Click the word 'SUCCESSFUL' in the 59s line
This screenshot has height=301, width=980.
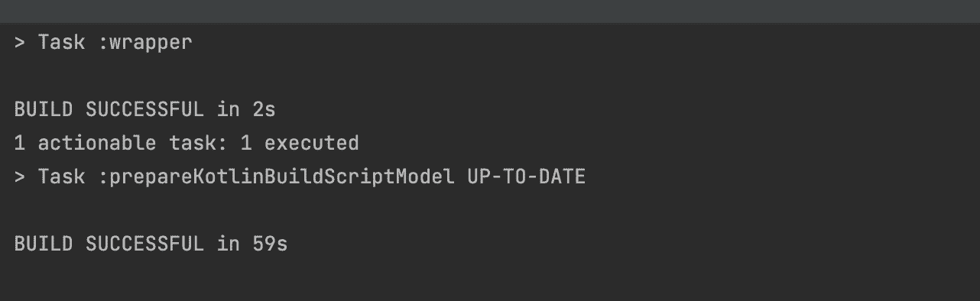tap(144, 244)
